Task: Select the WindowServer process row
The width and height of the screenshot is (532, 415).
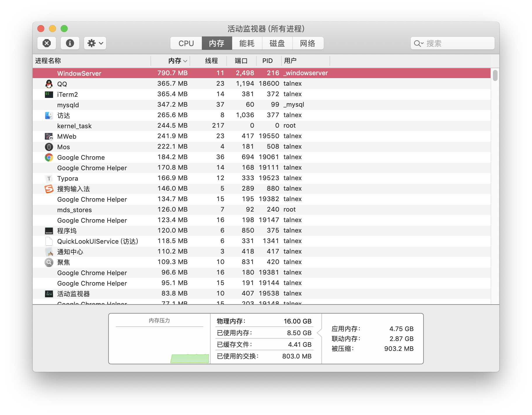Action: [262, 73]
